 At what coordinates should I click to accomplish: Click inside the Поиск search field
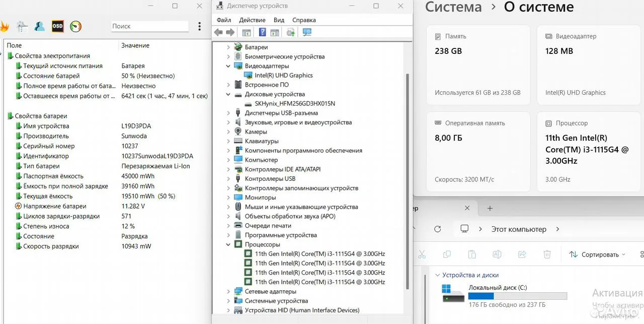pos(150,26)
